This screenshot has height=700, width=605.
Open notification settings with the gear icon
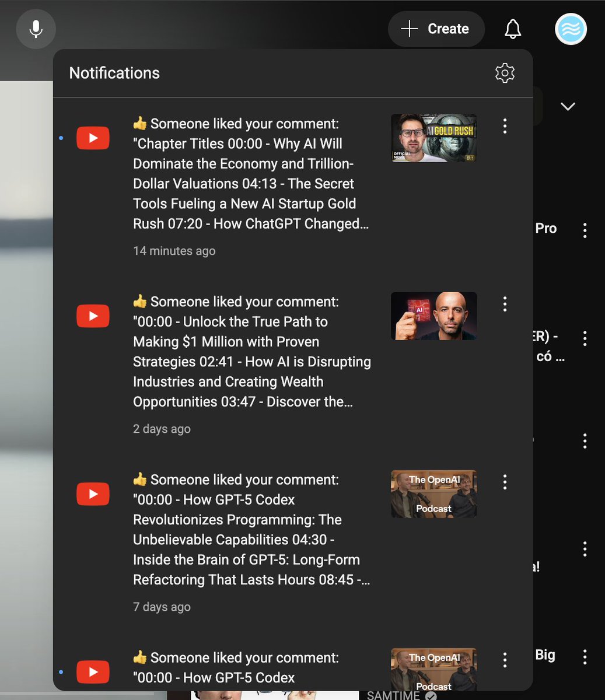click(x=504, y=73)
